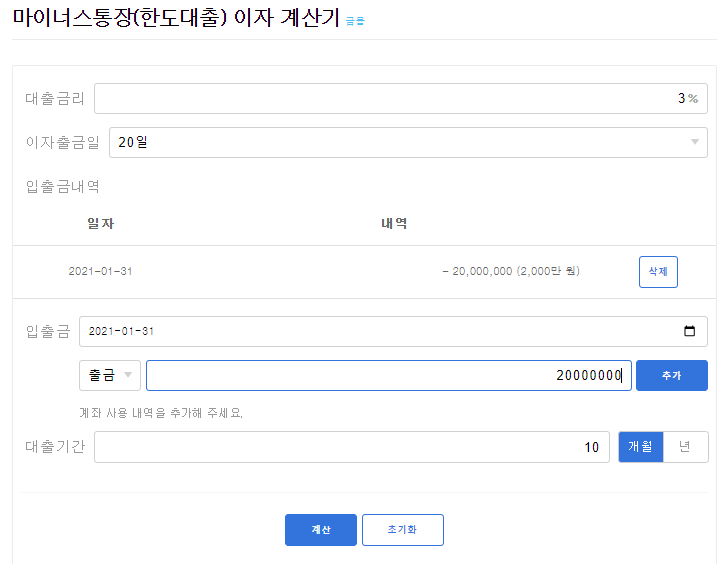The height and width of the screenshot is (564, 720).
Task: Click the 삭제 button for the 2021-01-31 entry
Action: [x=658, y=272]
